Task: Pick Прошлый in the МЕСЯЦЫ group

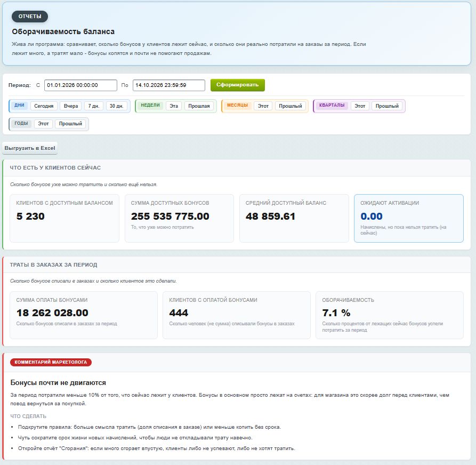Action: pos(290,106)
